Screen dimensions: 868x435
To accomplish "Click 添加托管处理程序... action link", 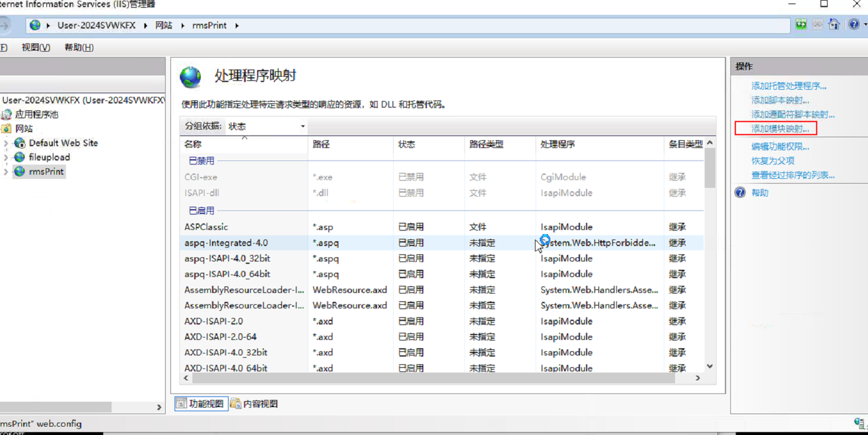I will click(x=788, y=86).
